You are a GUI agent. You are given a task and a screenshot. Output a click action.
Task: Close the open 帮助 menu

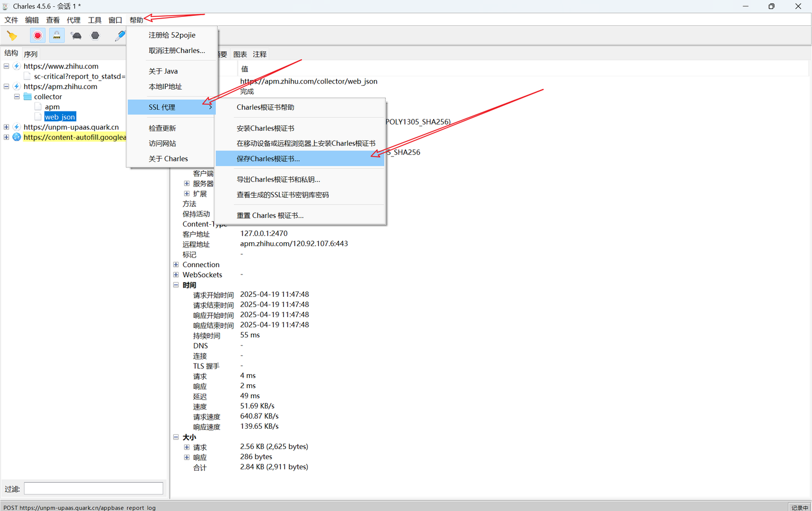(x=136, y=20)
